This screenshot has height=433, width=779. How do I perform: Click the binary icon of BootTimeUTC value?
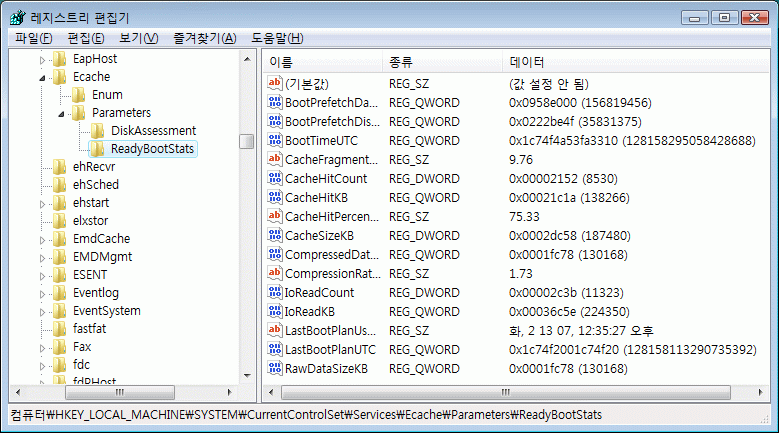pos(275,141)
